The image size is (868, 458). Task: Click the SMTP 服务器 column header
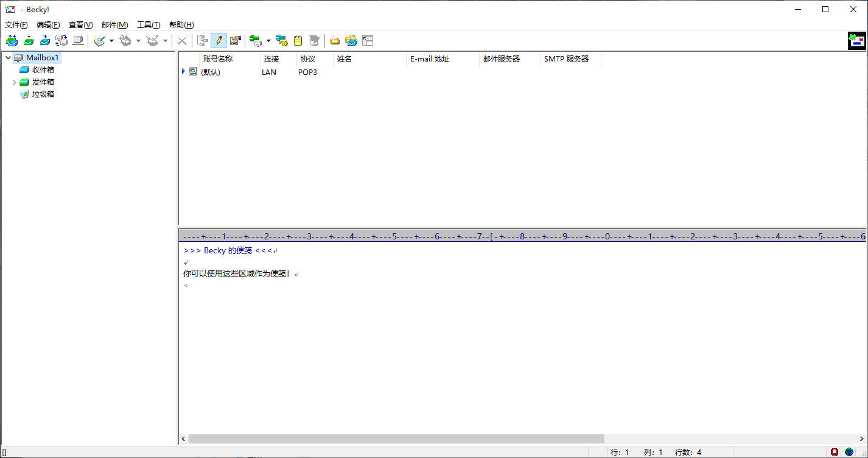point(570,59)
